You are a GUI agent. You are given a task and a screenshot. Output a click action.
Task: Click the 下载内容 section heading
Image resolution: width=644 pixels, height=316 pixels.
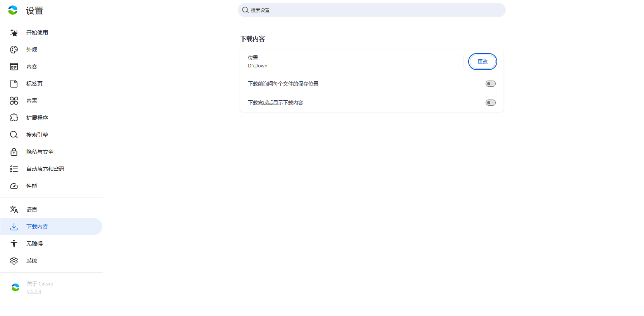[x=252, y=39]
